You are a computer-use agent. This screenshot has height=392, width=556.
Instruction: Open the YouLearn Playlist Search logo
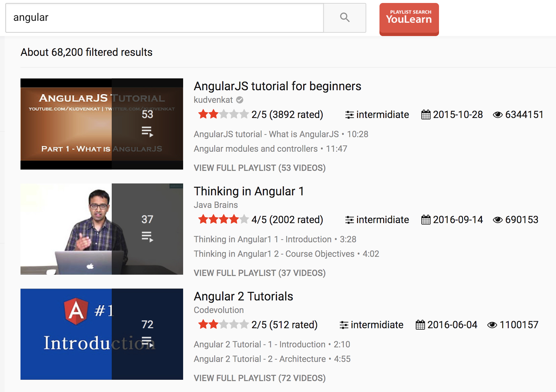coord(409,19)
